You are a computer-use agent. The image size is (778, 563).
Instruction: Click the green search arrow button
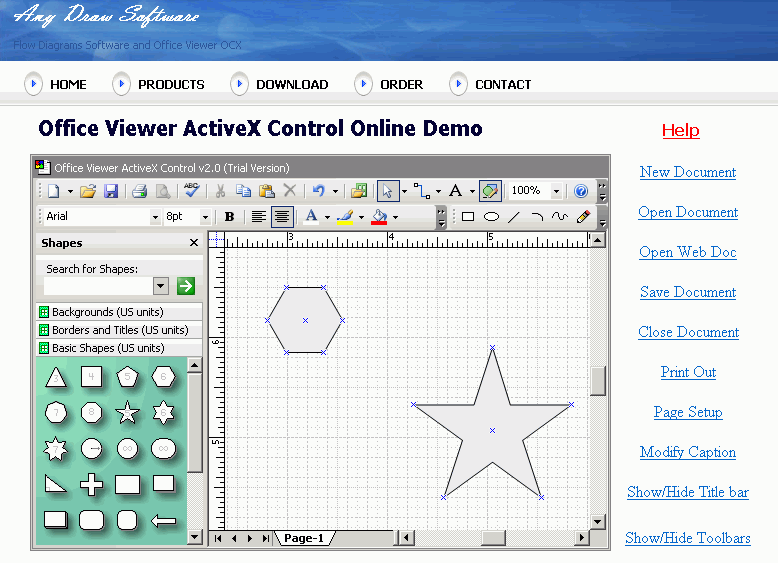(186, 286)
